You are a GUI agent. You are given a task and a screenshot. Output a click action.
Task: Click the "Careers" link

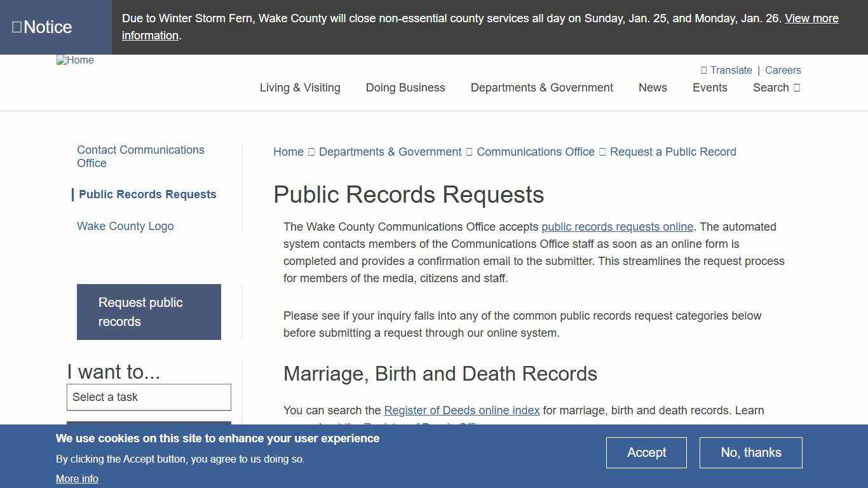point(783,70)
